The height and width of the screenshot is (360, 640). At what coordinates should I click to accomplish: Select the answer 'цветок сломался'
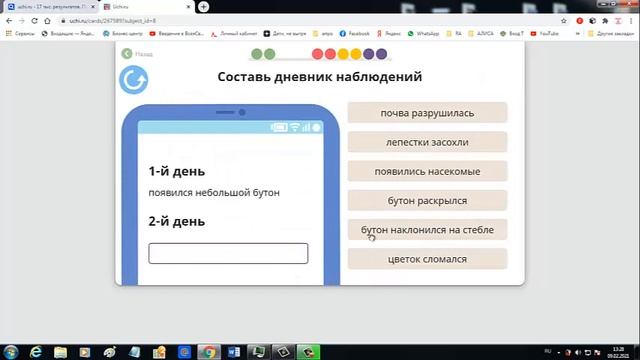click(427, 259)
